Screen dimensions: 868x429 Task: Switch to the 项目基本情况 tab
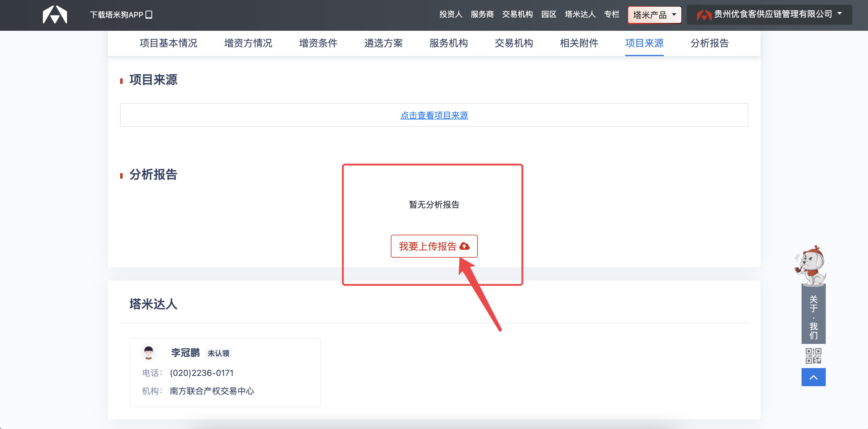tap(169, 43)
